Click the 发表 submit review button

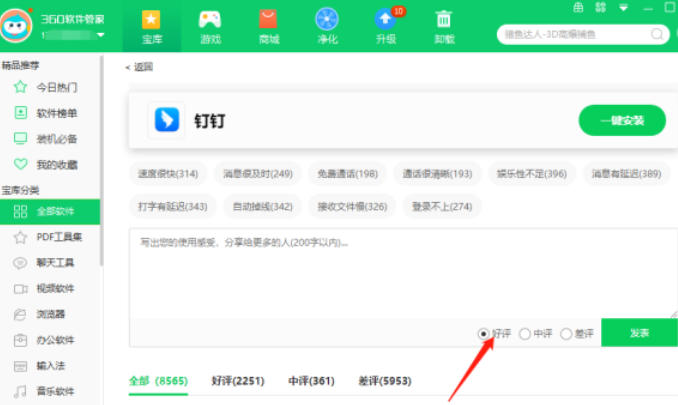638,333
